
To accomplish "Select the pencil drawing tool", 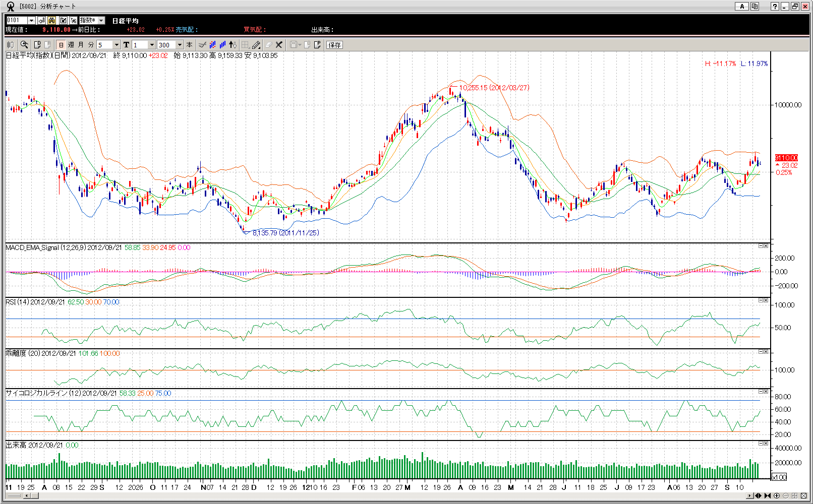I will pos(256,45).
